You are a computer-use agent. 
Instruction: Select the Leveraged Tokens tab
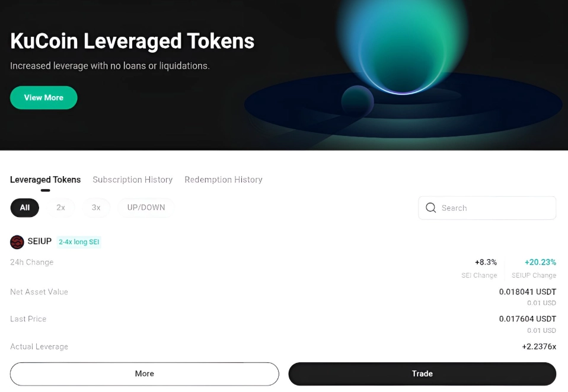pos(46,180)
